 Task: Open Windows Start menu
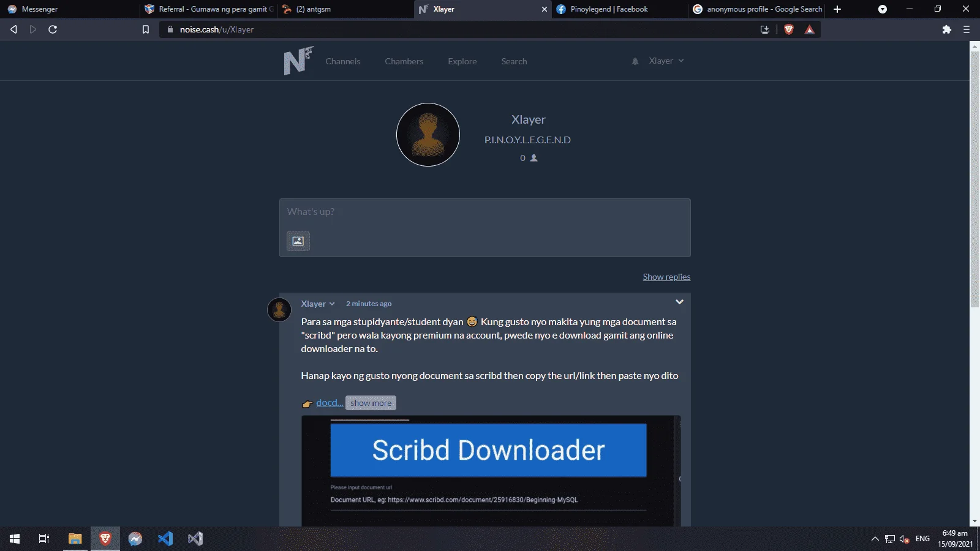click(x=15, y=539)
